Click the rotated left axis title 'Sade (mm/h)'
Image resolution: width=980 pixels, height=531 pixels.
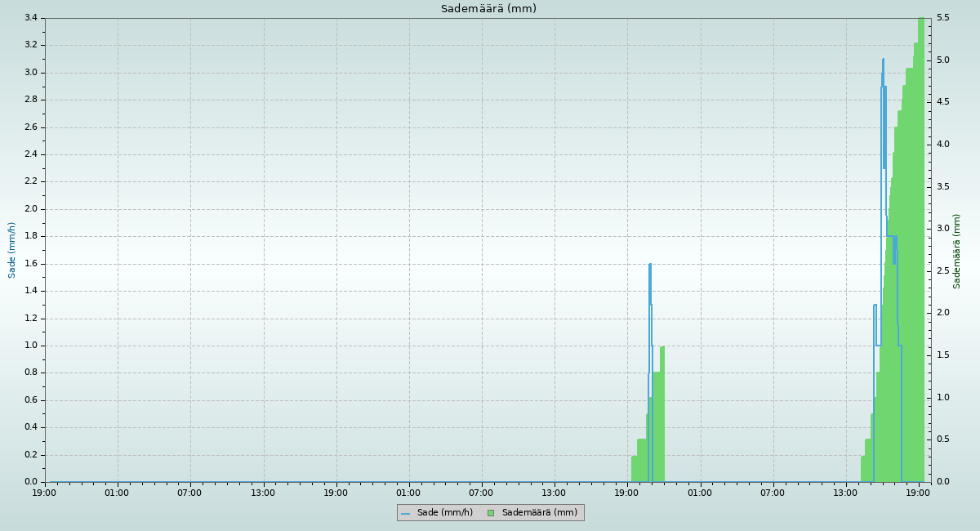(x=12, y=250)
